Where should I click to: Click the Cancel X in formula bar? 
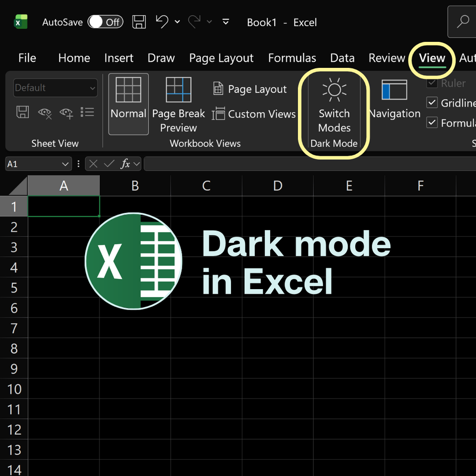pos(93,164)
